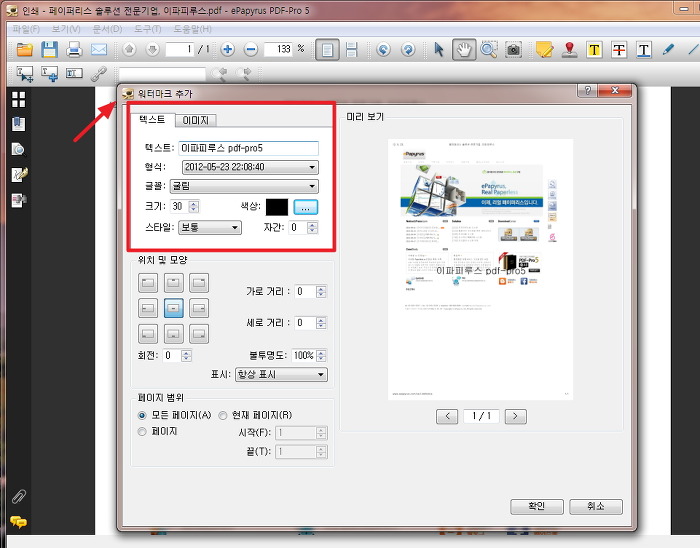Select Current page radio button
Image resolution: width=700 pixels, height=548 pixels.
point(223,415)
